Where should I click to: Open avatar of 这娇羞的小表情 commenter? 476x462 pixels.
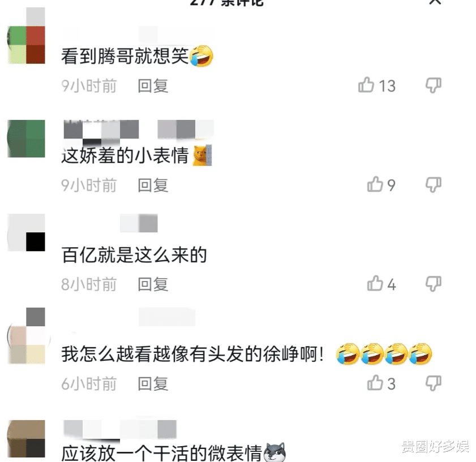click(26, 139)
